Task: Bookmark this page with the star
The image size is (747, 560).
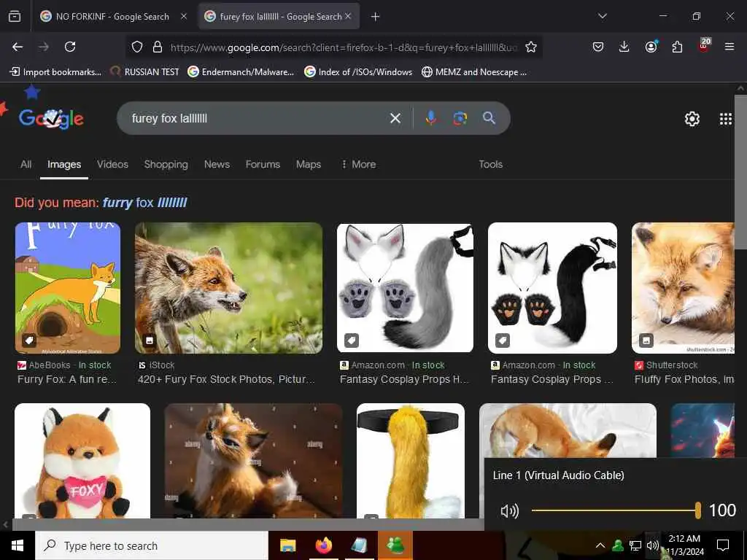Action: [531, 47]
